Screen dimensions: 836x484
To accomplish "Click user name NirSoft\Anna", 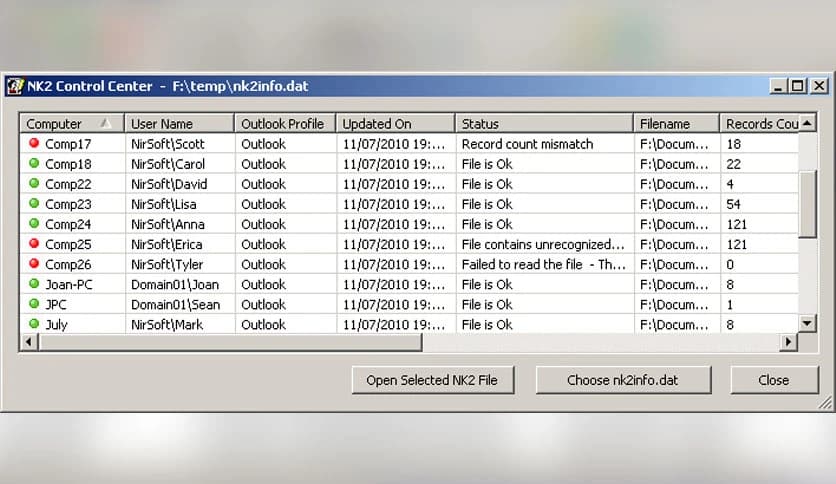I will click(168, 224).
